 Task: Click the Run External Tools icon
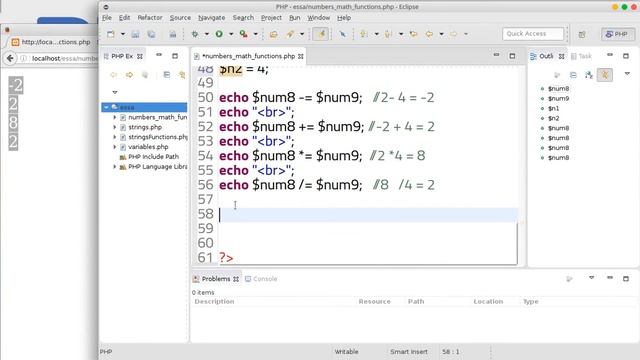coord(244,34)
